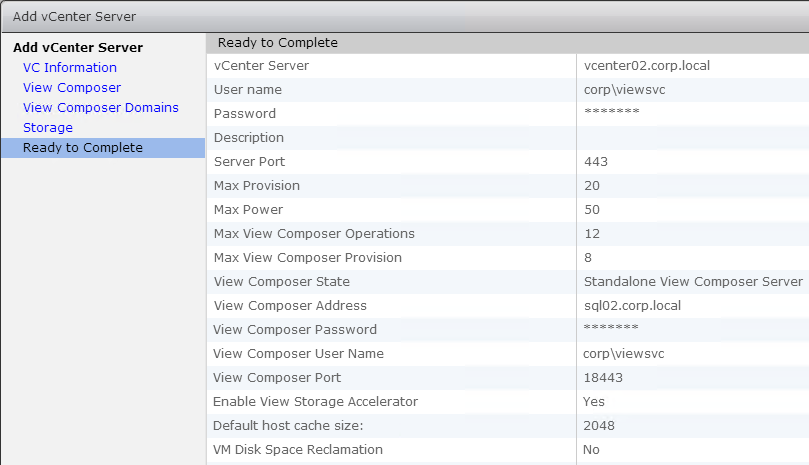Select Max View Composer Operations value 12
The image size is (809, 465).
pyautogui.click(x=592, y=234)
